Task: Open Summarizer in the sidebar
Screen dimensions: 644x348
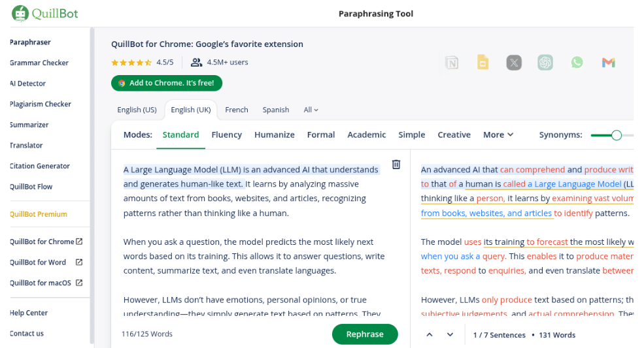Action: click(x=29, y=124)
